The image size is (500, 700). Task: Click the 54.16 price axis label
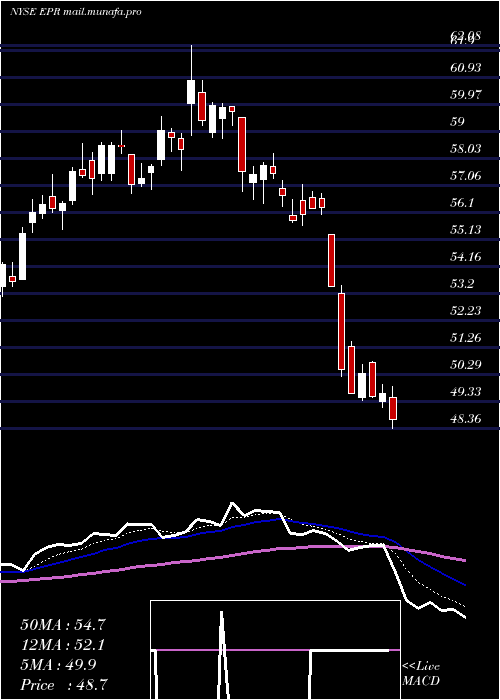466,257
